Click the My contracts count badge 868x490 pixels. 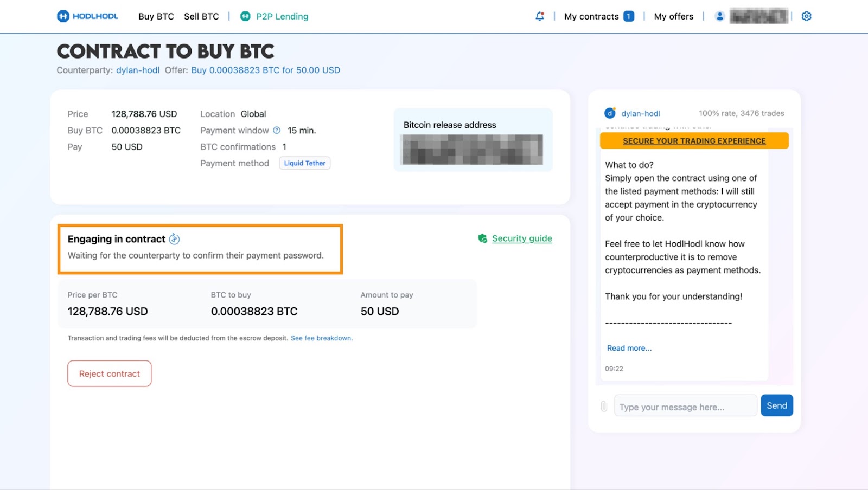point(629,16)
